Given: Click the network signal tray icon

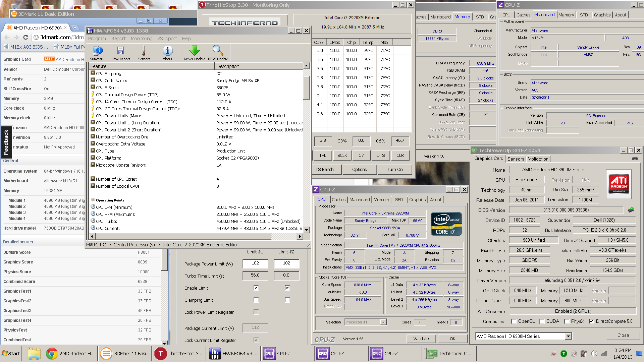Looking at the screenshot, I should click(x=604, y=354).
